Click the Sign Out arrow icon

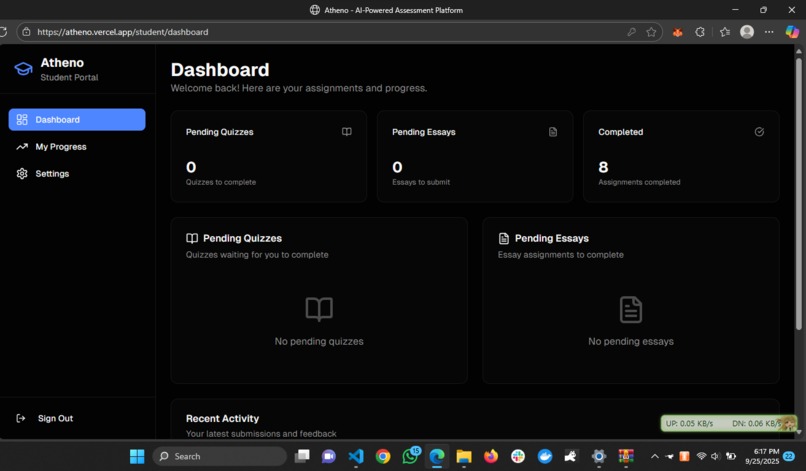pyautogui.click(x=21, y=419)
